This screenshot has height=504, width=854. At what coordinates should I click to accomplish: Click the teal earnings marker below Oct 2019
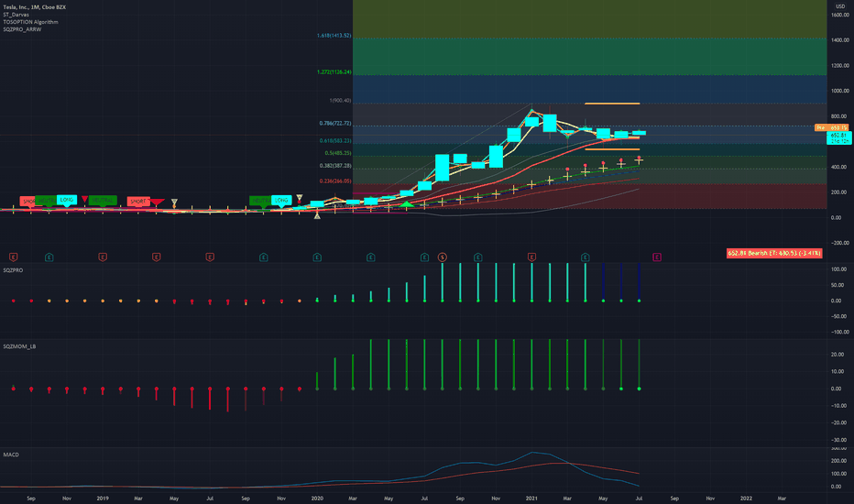pyautogui.click(x=264, y=257)
